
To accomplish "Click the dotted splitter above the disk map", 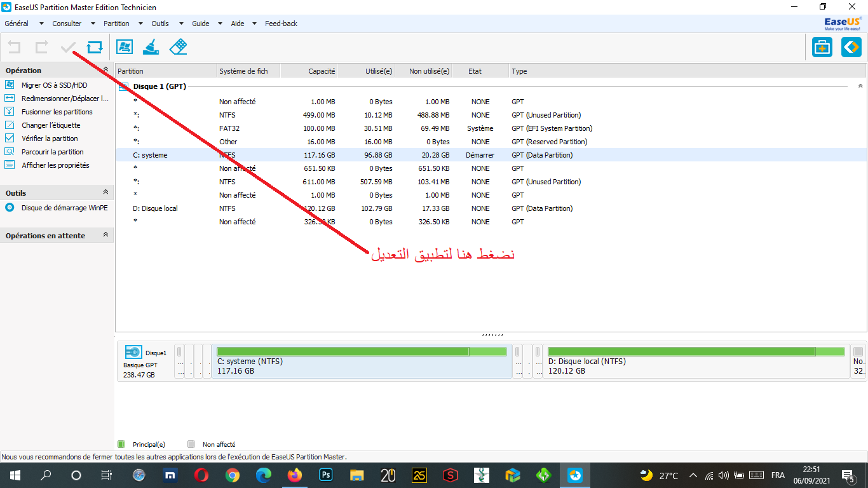I will pos(492,334).
